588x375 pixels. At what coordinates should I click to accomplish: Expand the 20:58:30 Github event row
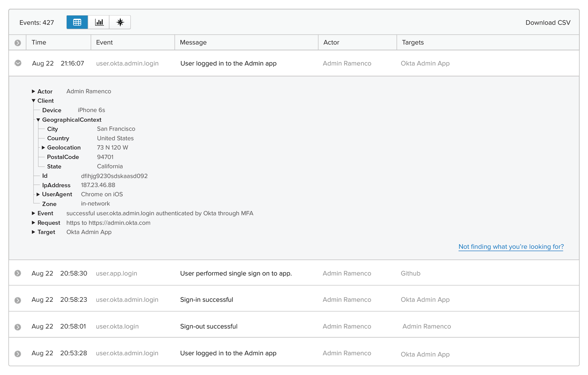18,273
